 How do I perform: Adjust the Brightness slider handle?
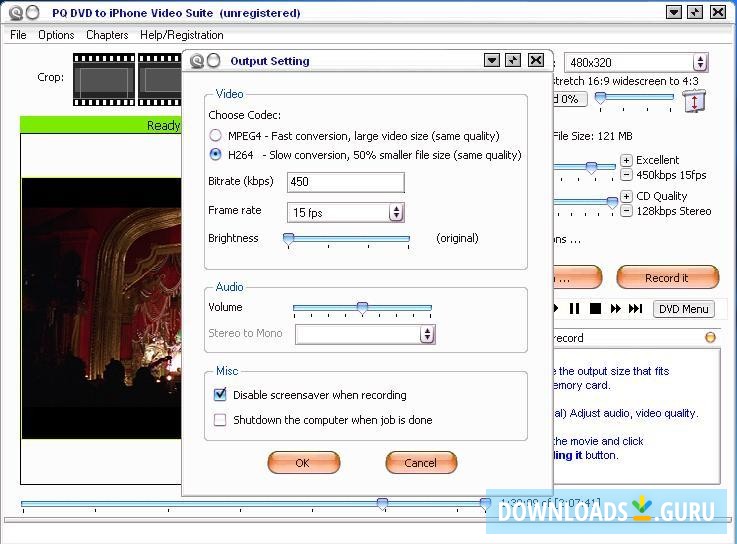288,239
